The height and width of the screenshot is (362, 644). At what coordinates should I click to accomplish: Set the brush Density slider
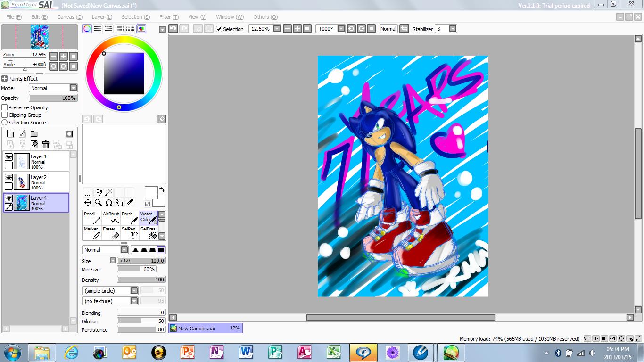[141, 280]
